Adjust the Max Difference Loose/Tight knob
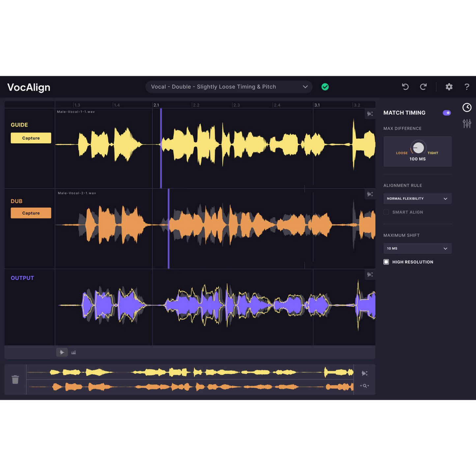The image size is (476, 476). pyautogui.click(x=418, y=148)
